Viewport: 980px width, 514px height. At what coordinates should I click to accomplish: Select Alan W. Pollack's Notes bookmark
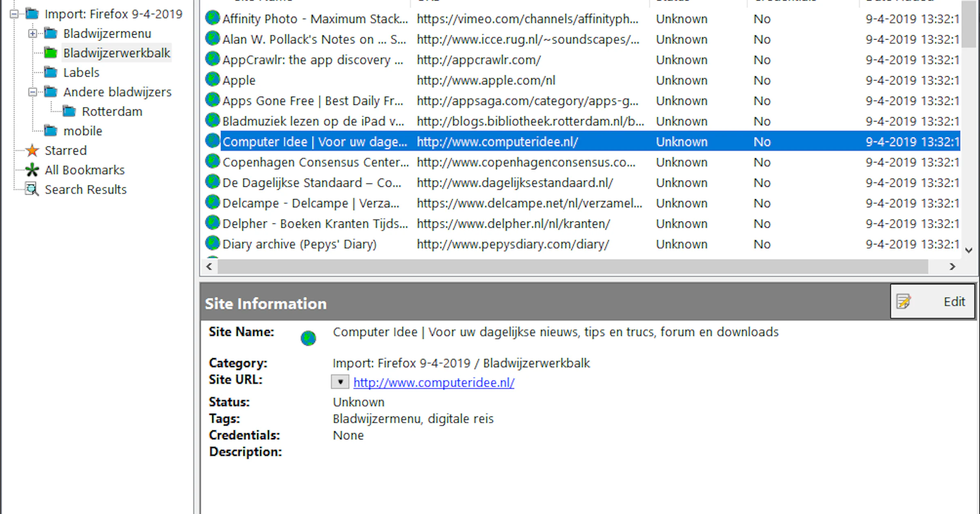click(314, 40)
